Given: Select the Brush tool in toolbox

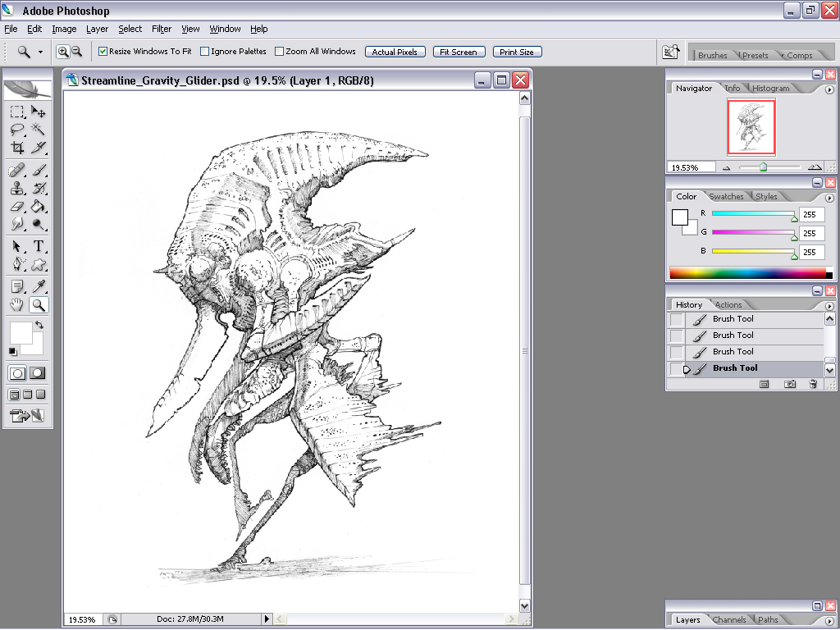Looking at the screenshot, I should coord(38,171).
